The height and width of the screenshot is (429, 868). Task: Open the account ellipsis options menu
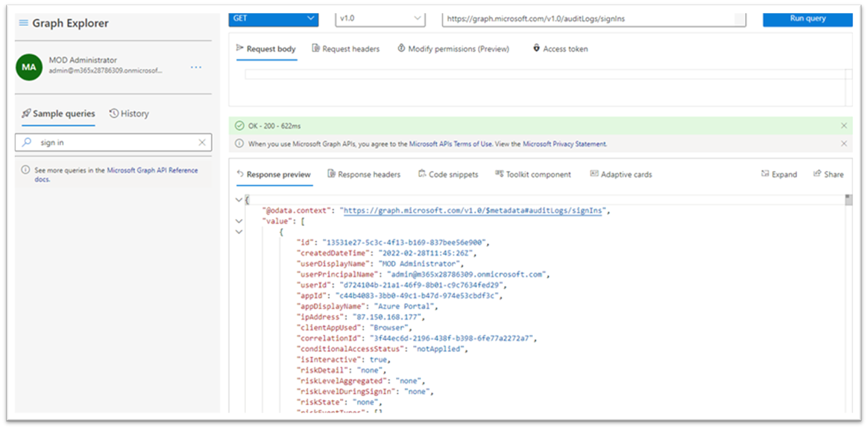pyautogui.click(x=196, y=67)
